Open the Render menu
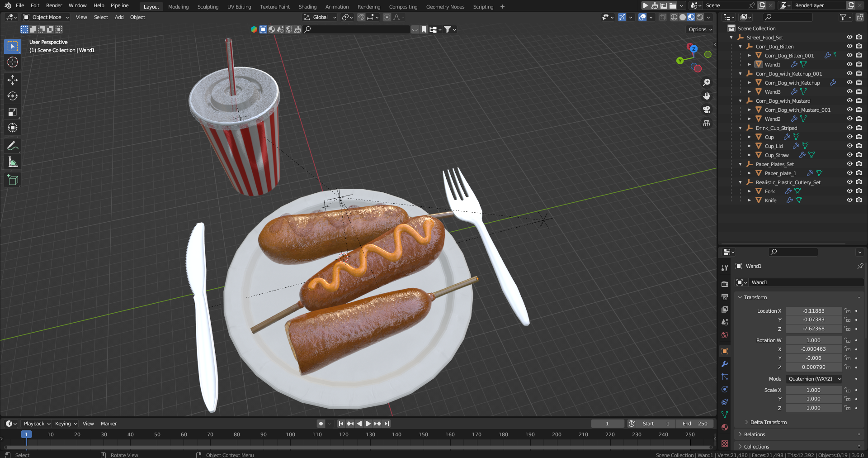 [x=54, y=5]
